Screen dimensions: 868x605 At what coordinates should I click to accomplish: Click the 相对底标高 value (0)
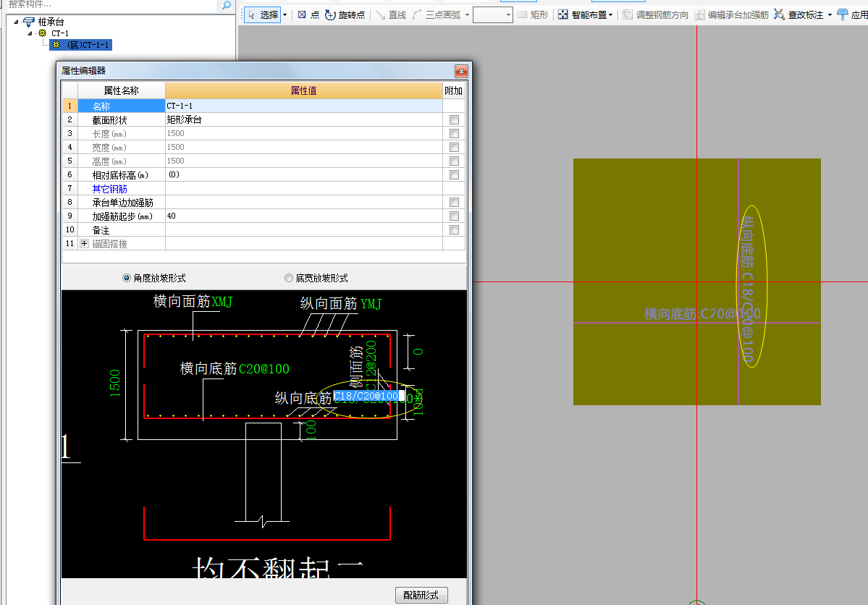(304, 175)
